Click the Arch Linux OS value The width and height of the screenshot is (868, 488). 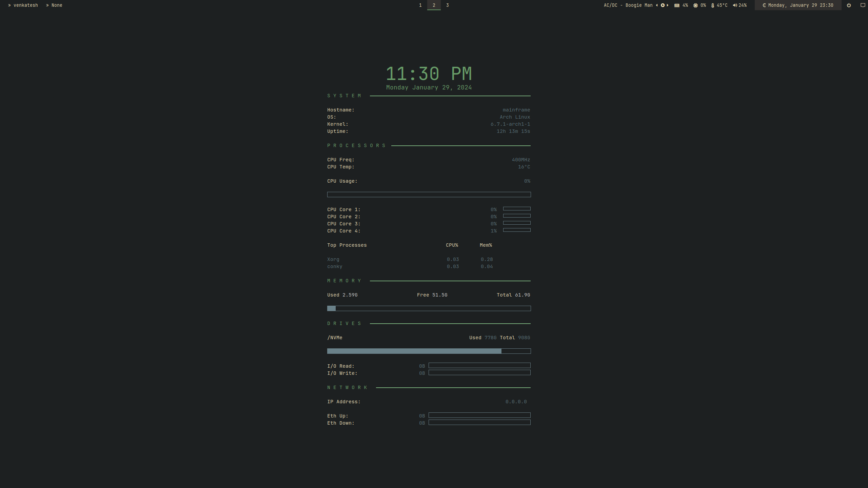[515, 117]
